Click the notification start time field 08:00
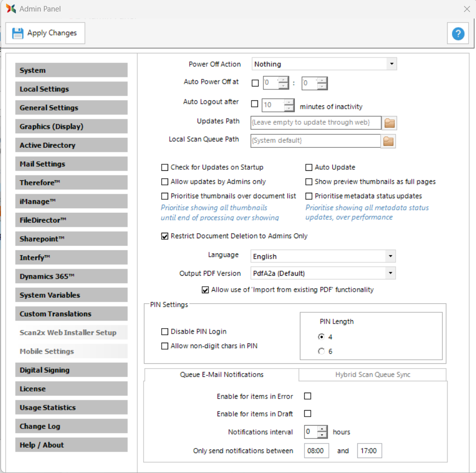The height and width of the screenshot is (473, 476). pyautogui.click(x=316, y=451)
